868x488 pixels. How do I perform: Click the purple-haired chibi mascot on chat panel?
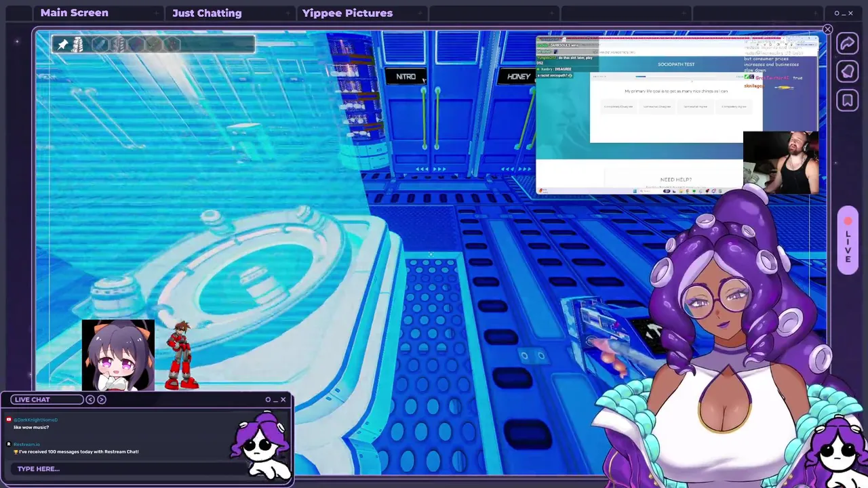[x=261, y=444]
